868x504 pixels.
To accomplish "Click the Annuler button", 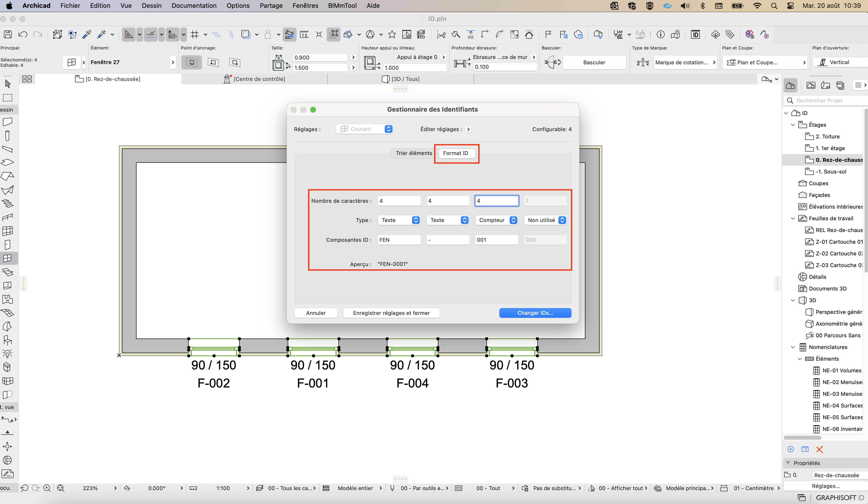I will [316, 313].
